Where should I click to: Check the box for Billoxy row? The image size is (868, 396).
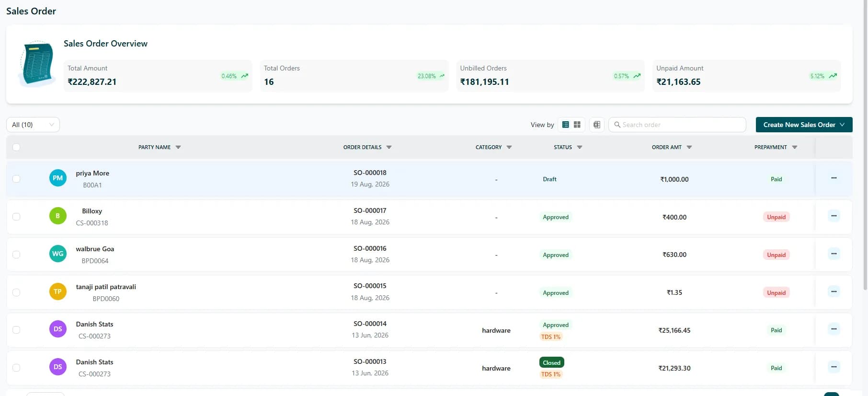click(16, 217)
